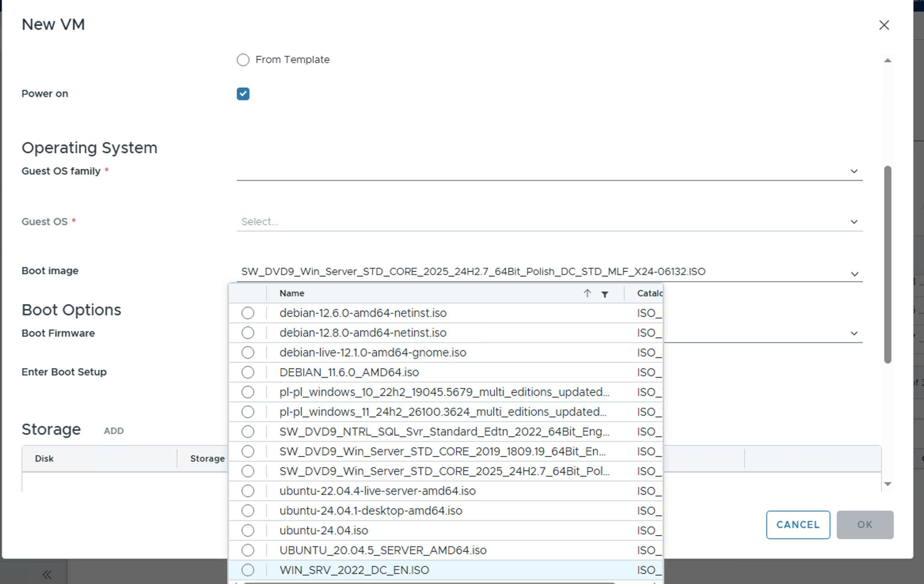
Task: Close the New VM dialog
Action: click(884, 25)
